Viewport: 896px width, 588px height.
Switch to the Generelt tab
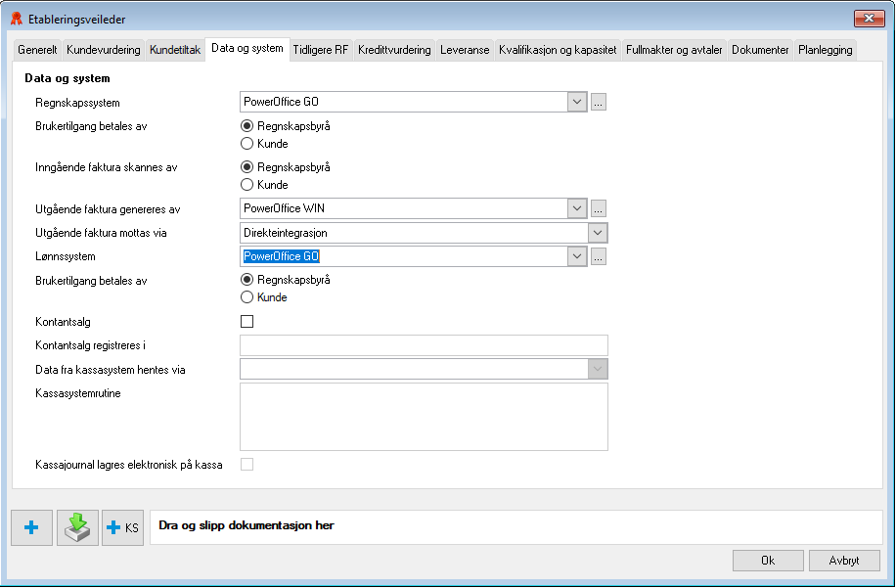tap(37, 50)
